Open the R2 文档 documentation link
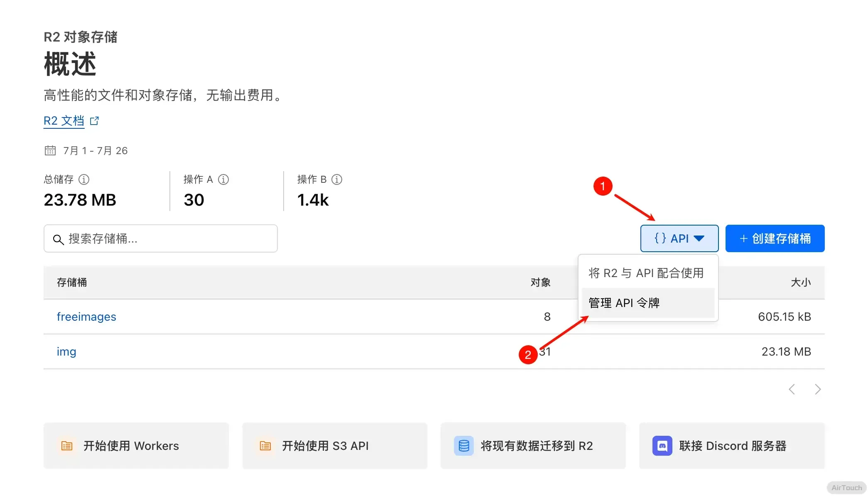 pyautogui.click(x=64, y=121)
